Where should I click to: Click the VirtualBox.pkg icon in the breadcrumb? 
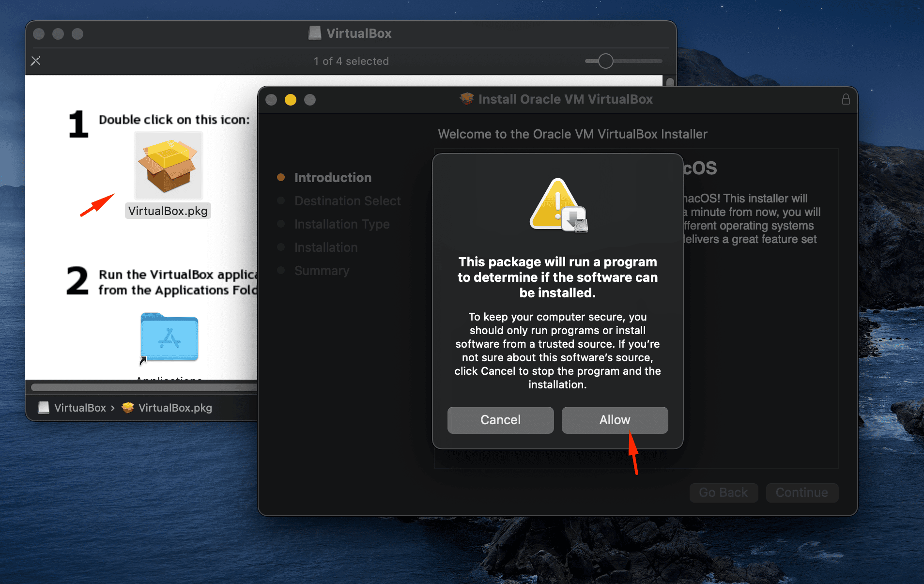127,408
